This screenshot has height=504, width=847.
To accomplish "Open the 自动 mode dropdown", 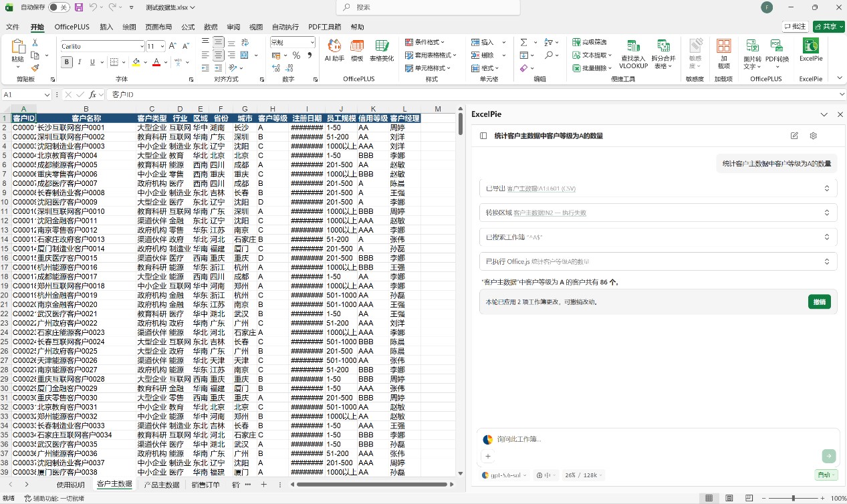I will 826,475.
